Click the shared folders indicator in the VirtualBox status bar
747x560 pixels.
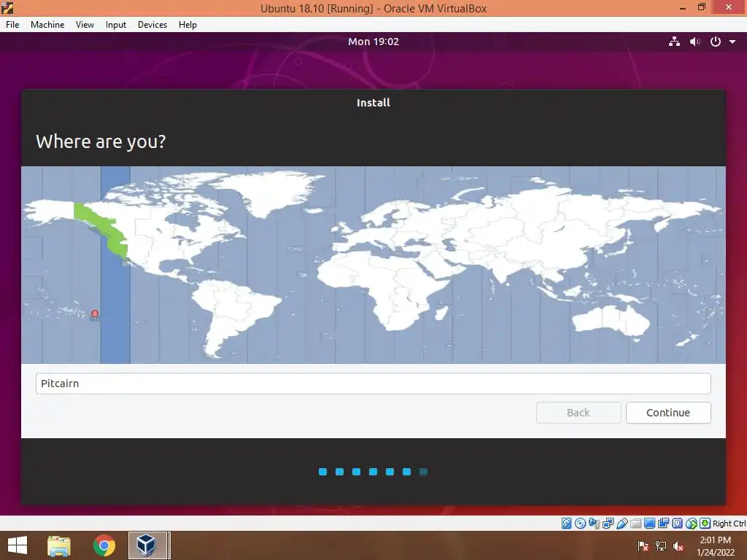pyautogui.click(x=635, y=524)
